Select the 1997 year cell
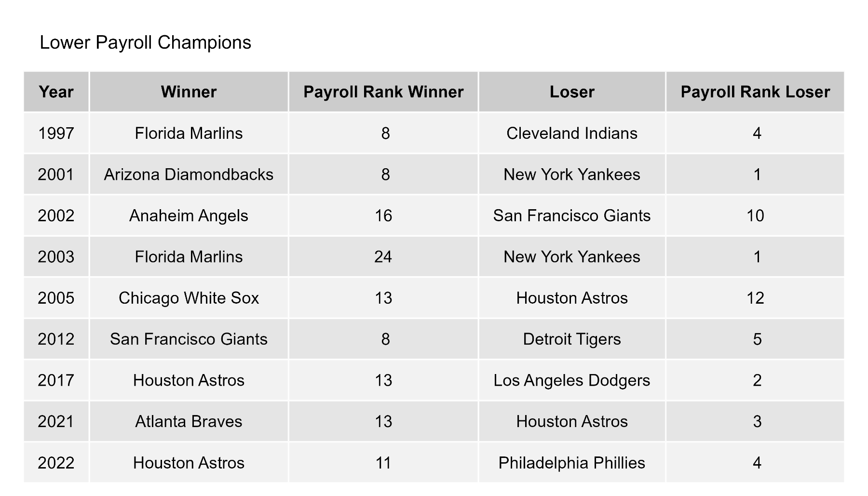The height and width of the screenshot is (496, 868). (x=56, y=133)
